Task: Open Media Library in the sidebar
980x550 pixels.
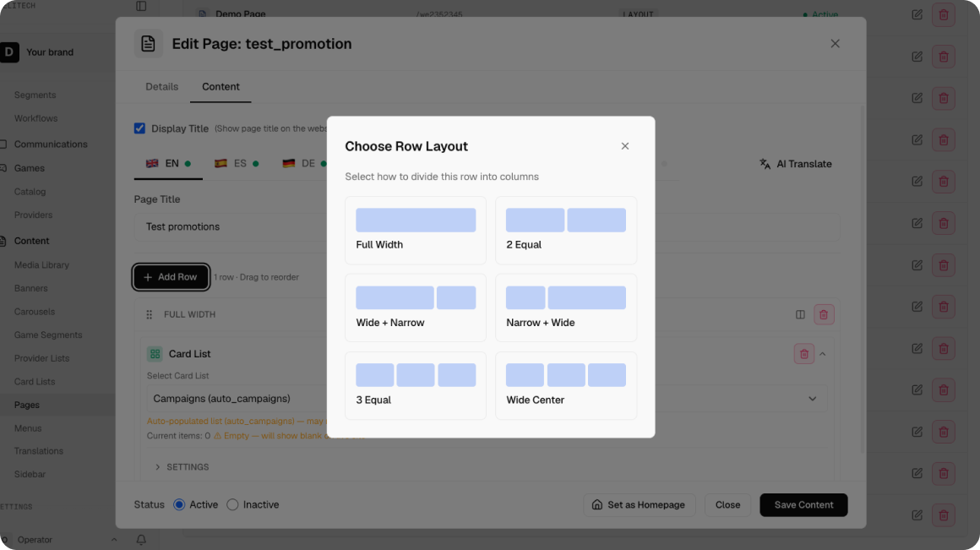Action: [x=41, y=265]
